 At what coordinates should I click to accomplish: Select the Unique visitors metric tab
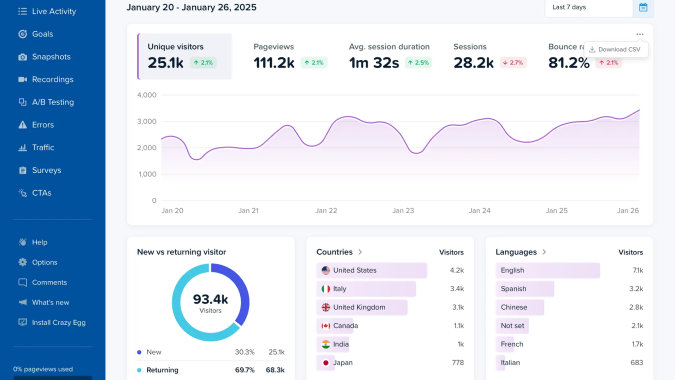click(x=185, y=56)
